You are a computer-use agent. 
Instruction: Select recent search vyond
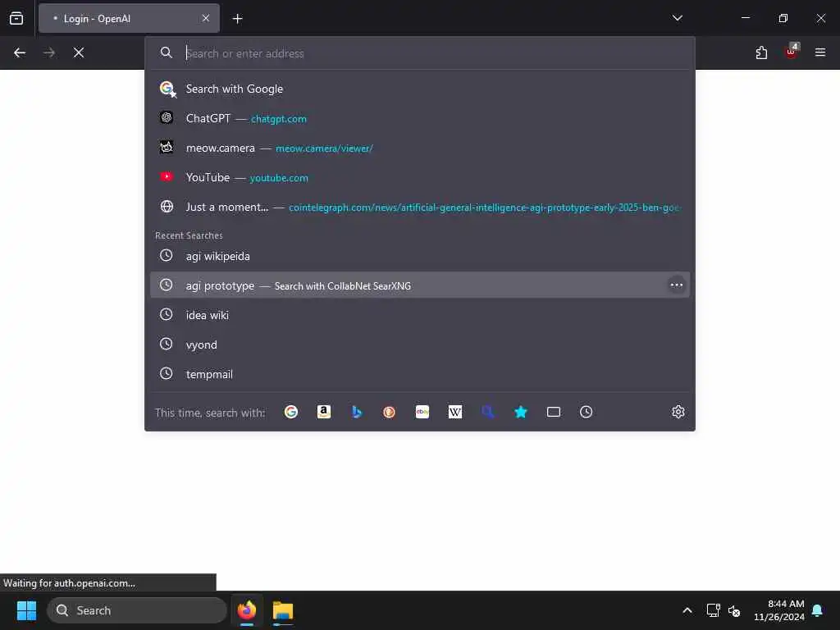point(420,345)
